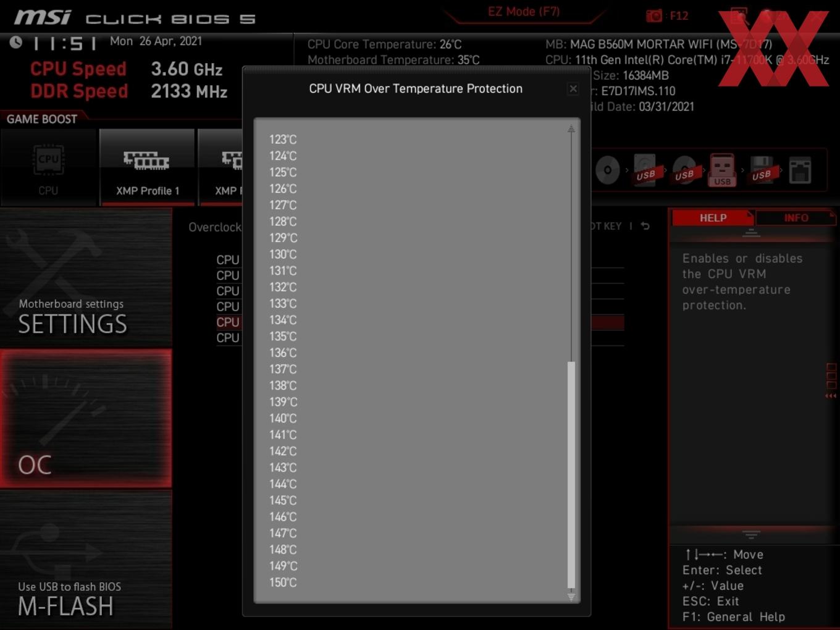840x630 pixels.
Task: Select the 146°C row
Action: tap(283, 517)
